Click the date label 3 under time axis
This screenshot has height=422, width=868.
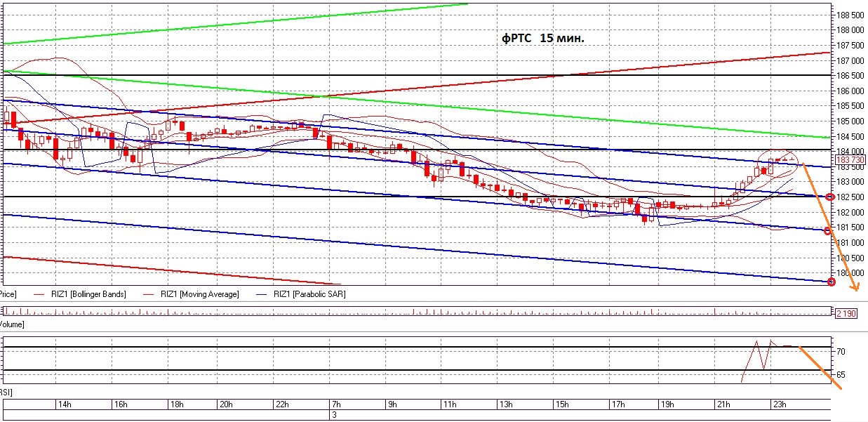point(334,416)
